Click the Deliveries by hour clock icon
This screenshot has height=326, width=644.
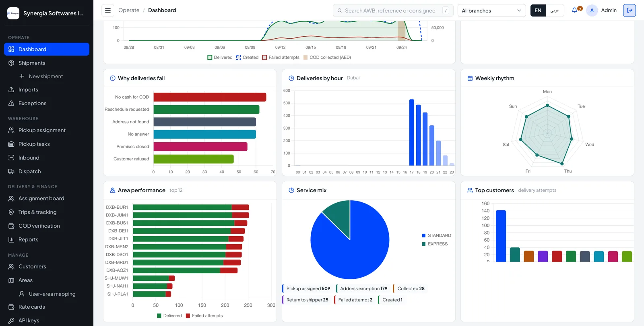(x=291, y=78)
